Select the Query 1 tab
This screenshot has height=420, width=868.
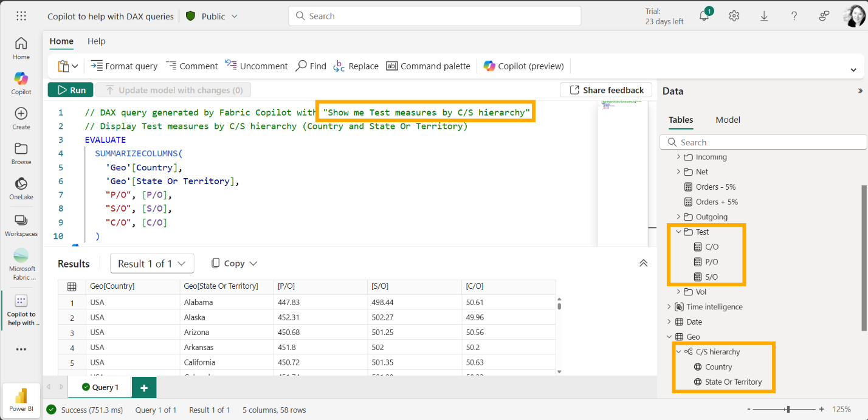click(100, 387)
